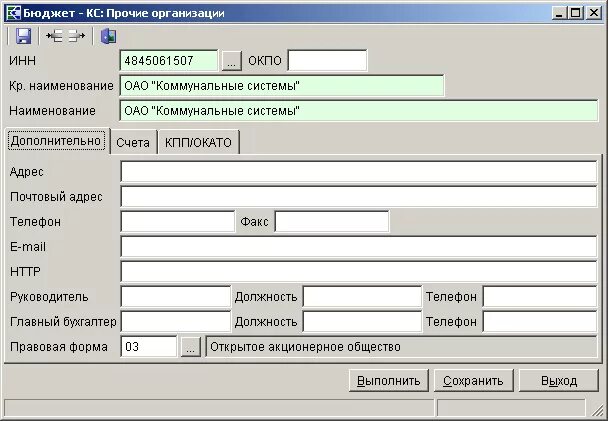This screenshot has height=421, width=608.
Task: Click the Адрес input field
Action: 359,172
